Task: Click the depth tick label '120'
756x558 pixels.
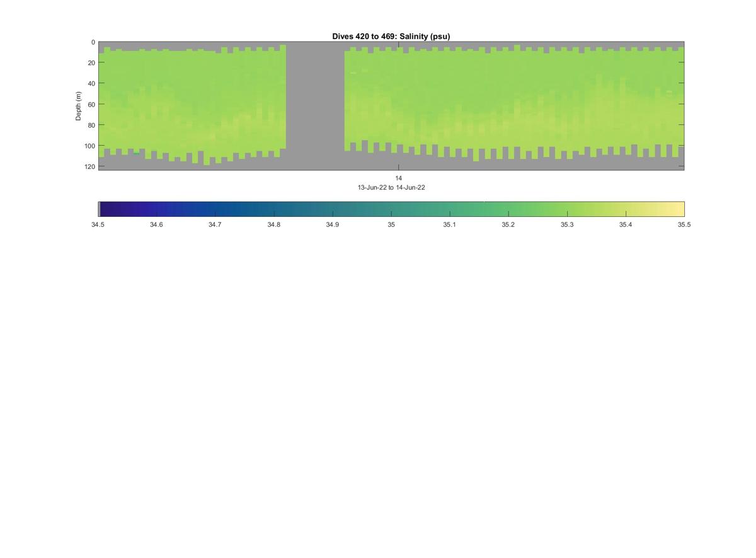Action: (89, 166)
